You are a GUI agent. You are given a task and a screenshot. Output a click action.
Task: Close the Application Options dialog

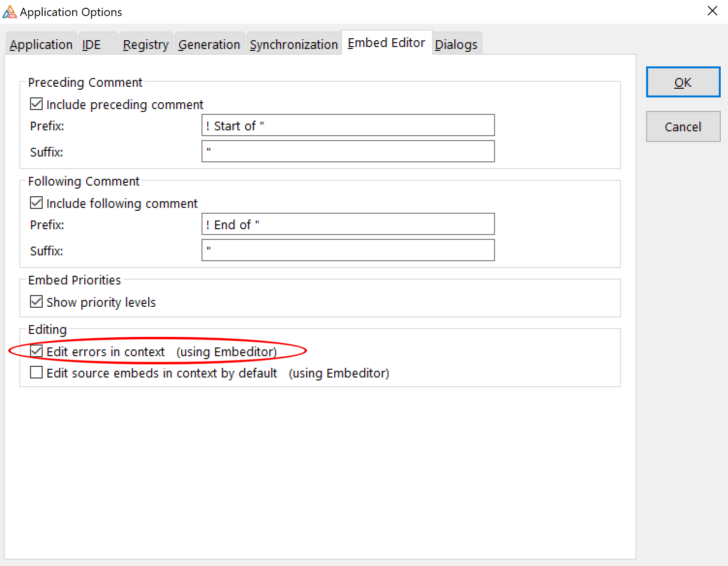(x=712, y=11)
